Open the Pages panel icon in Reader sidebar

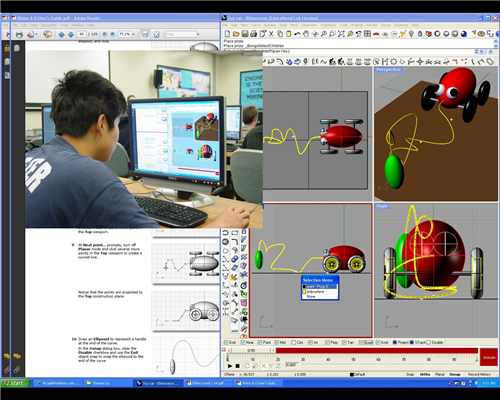(x=17, y=48)
